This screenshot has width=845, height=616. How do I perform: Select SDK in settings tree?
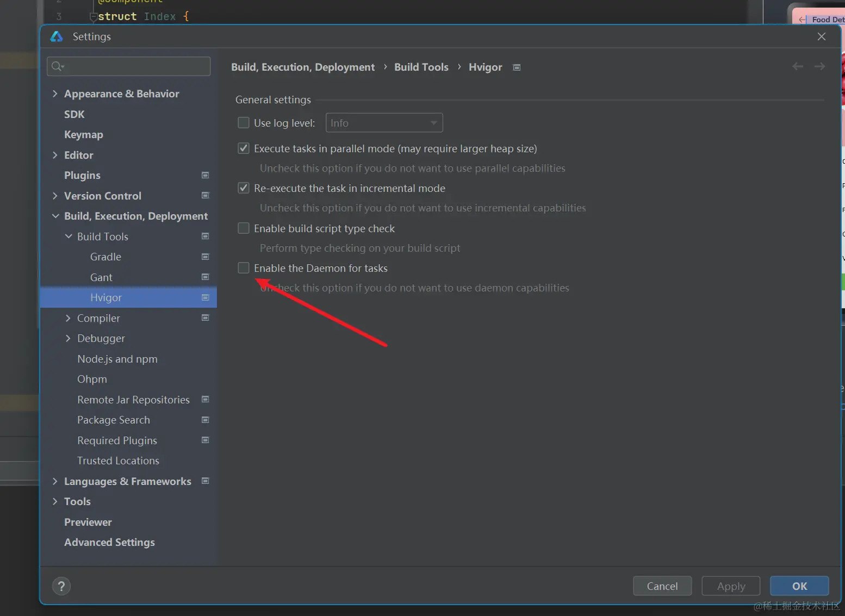tap(74, 114)
